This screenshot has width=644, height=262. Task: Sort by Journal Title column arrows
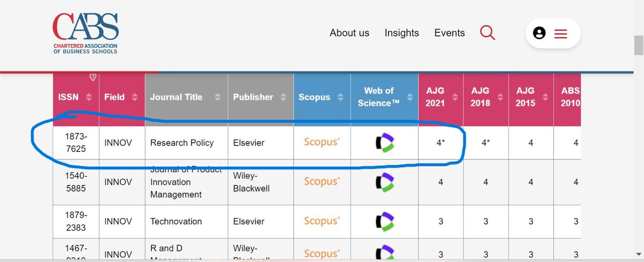[217, 97]
